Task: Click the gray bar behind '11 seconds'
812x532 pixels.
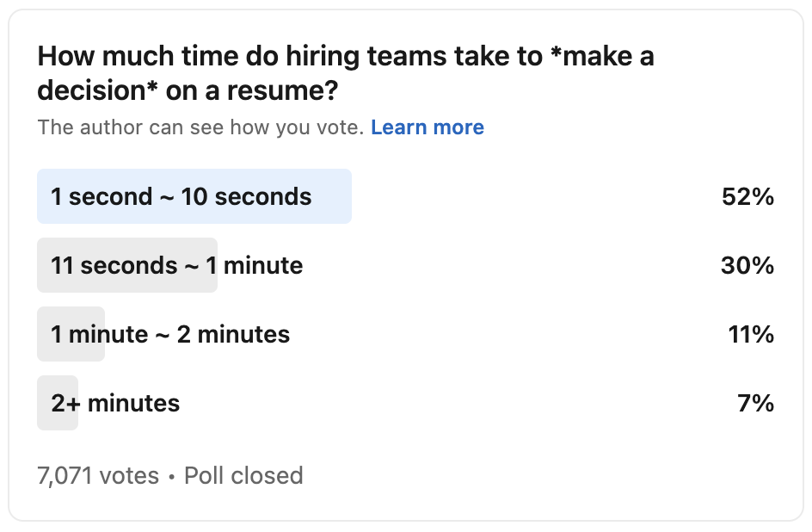Action: (127, 265)
